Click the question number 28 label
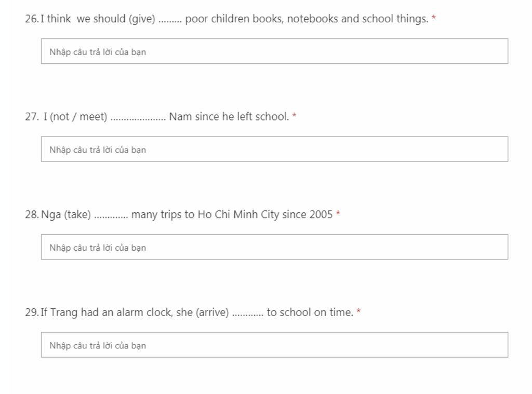Screen dimensions: 532x394 pos(32,214)
